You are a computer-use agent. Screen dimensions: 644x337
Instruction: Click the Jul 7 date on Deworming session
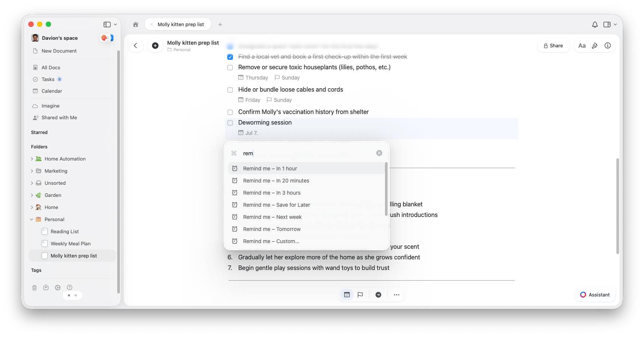point(248,133)
